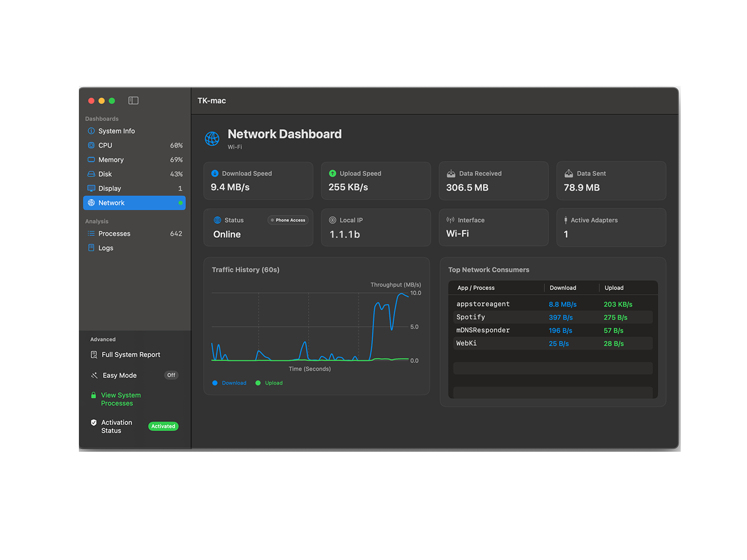The width and height of the screenshot is (747, 560).
Task: Click the 255 KB/s upload speed value
Action: 348,187
